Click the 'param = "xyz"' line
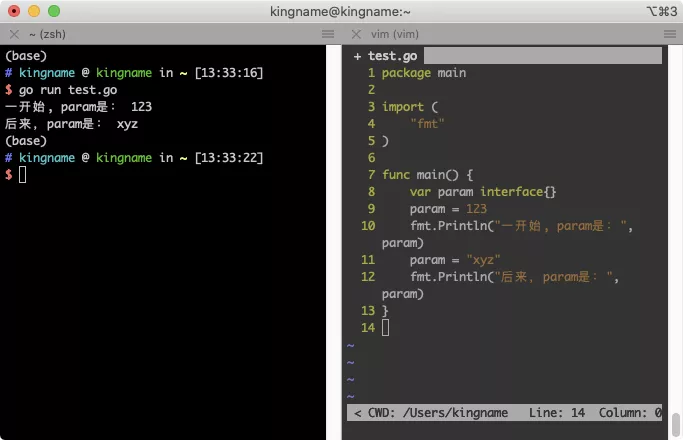The height and width of the screenshot is (440, 683). 455,260
